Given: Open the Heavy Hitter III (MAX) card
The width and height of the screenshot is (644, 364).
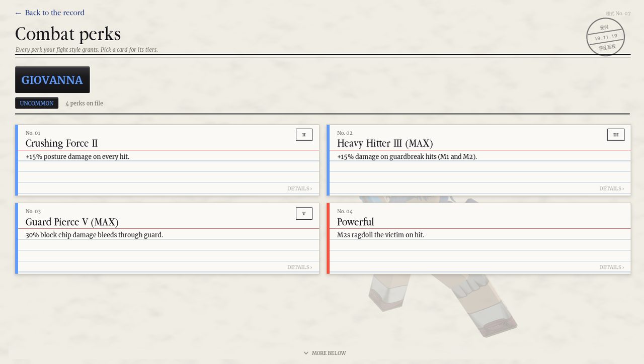Looking at the screenshot, I should coord(478,160).
